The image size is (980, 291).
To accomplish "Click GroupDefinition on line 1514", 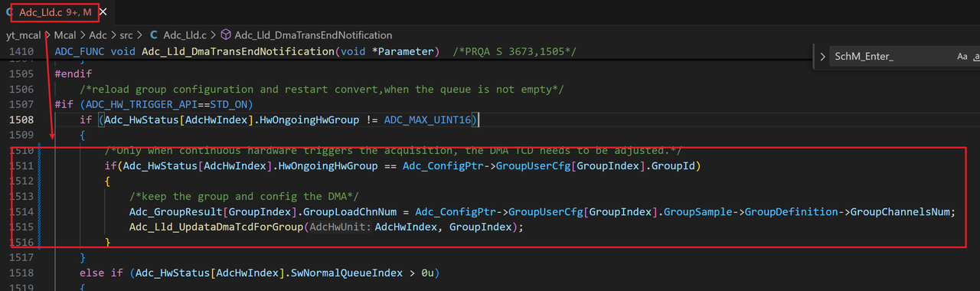I will [x=789, y=211].
